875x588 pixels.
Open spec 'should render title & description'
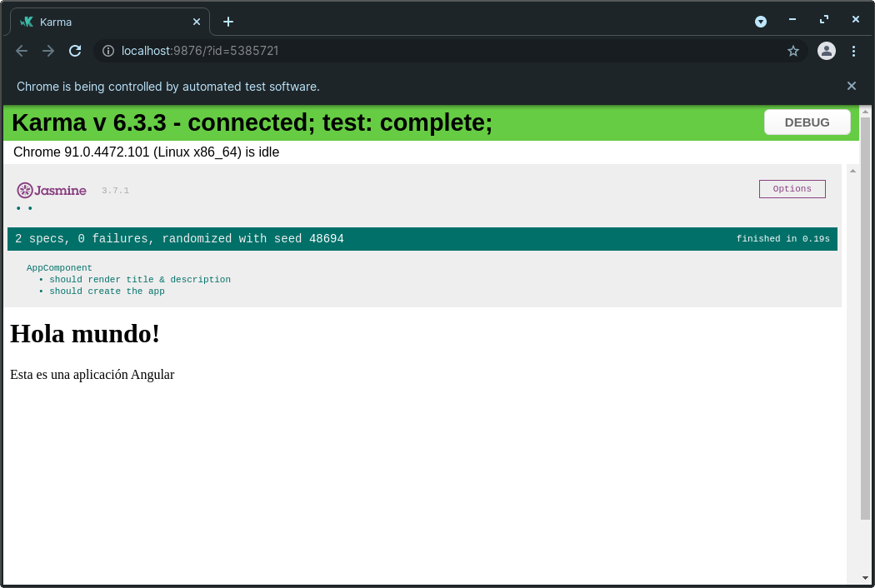pos(139,280)
